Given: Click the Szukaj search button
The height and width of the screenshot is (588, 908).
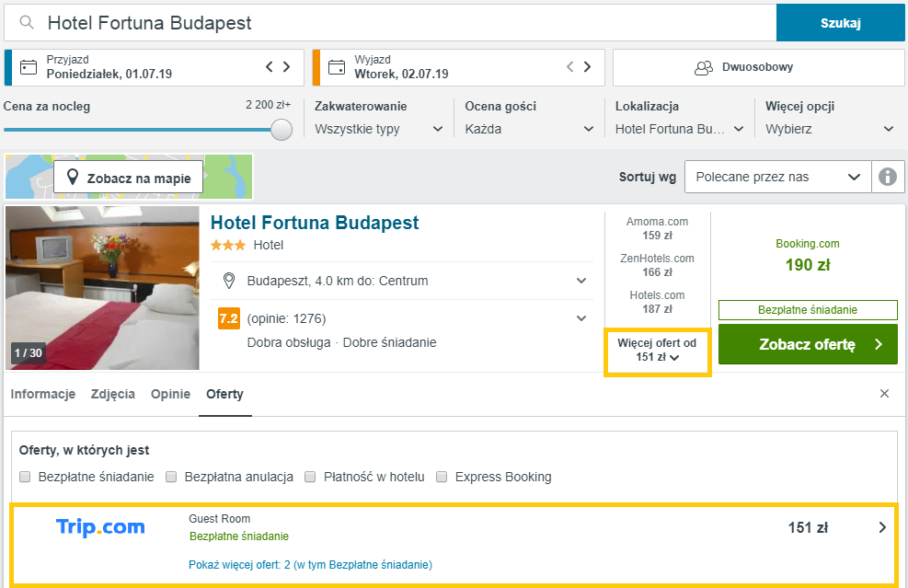Looking at the screenshot, I should click(840, 23).
